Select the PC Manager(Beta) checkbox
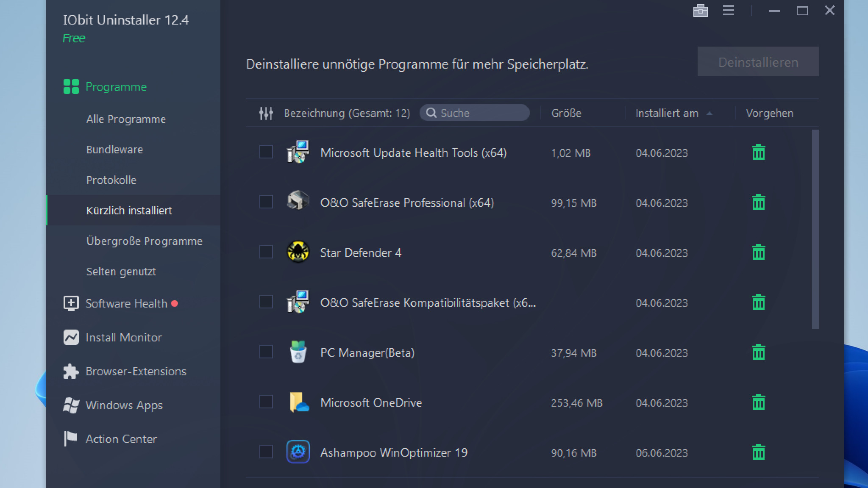The image size is (868, 488). pyautogui.click(x=266, y=352)
